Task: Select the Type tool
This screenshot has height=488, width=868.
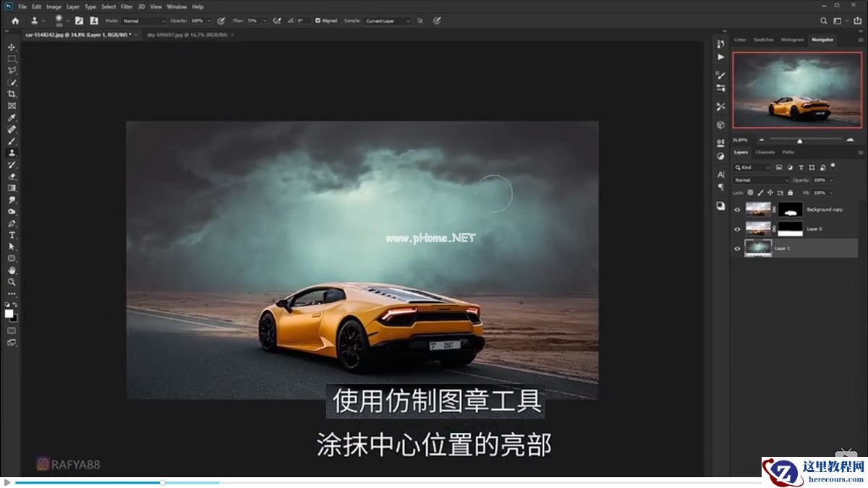Action: [11, 235]
